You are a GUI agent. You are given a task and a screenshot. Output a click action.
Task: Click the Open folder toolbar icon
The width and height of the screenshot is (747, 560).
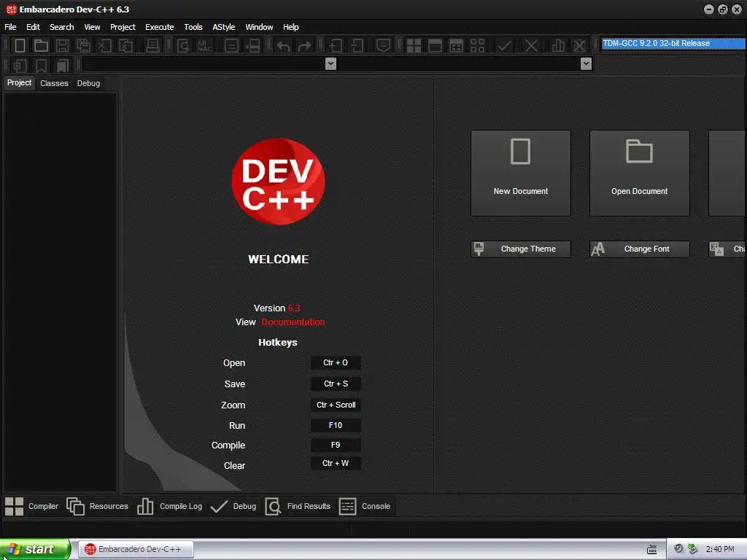coord(41,46)
